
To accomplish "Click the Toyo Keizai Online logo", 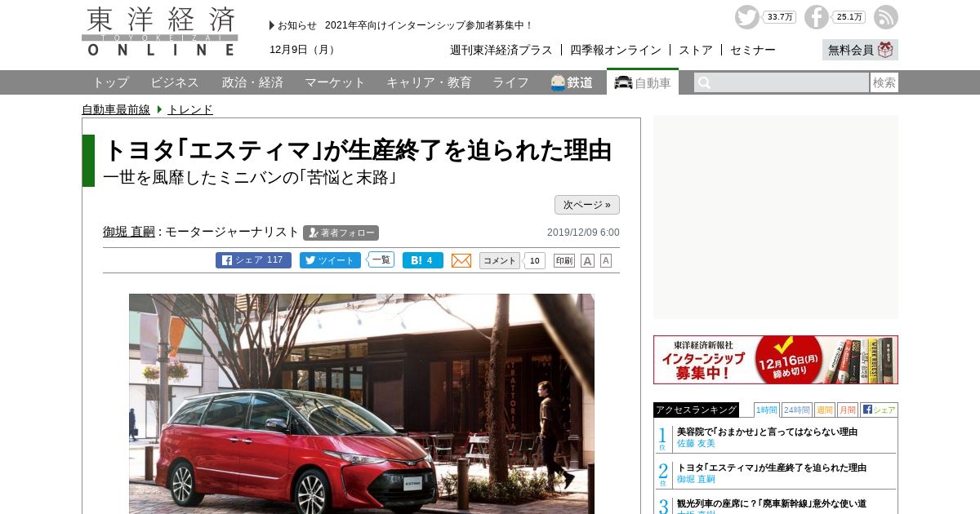I will click(x=160, y=32).
